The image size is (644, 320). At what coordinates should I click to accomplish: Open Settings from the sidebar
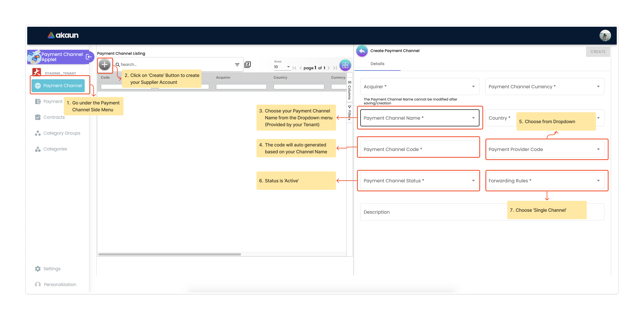[52, 269]
